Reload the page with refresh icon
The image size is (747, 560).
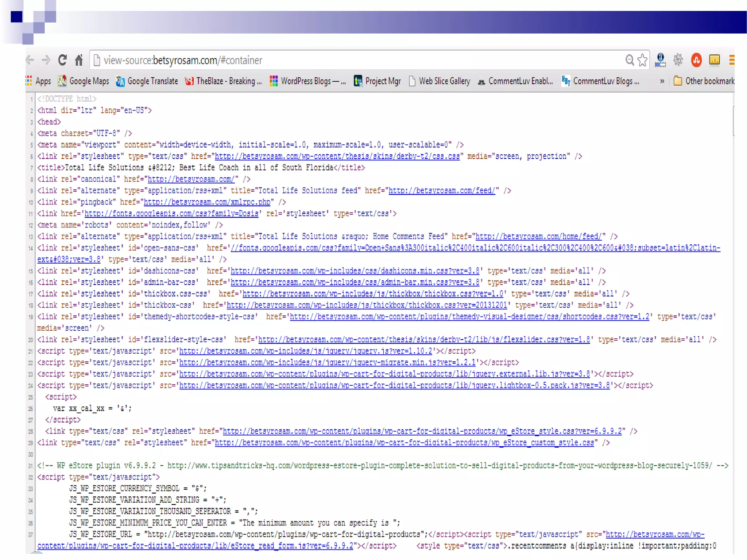pyautogui.click(x=62, y=60)
